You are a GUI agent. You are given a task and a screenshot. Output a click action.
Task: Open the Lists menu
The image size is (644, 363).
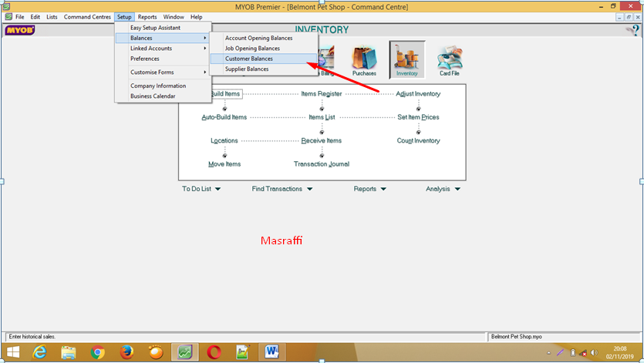[x=52, y=17]
